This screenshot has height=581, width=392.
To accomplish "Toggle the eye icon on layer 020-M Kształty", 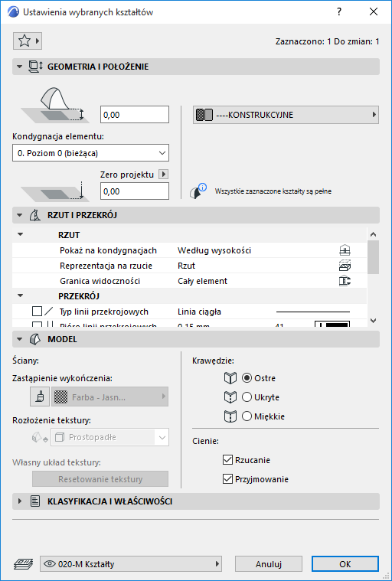I will [x=50, y=564].
